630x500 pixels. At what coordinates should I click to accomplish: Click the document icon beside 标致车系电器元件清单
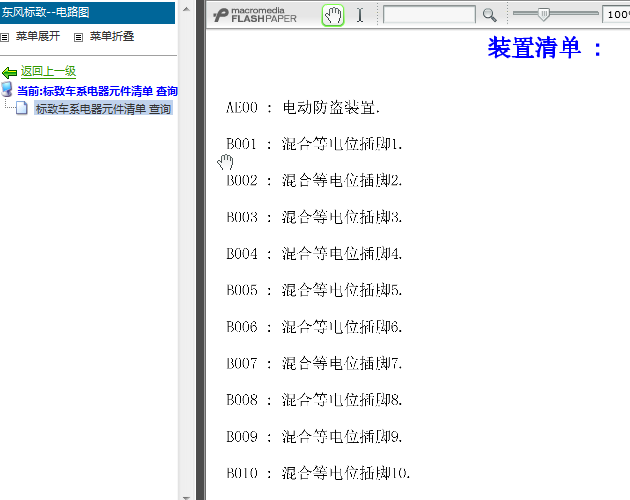[x=22, y=108]
